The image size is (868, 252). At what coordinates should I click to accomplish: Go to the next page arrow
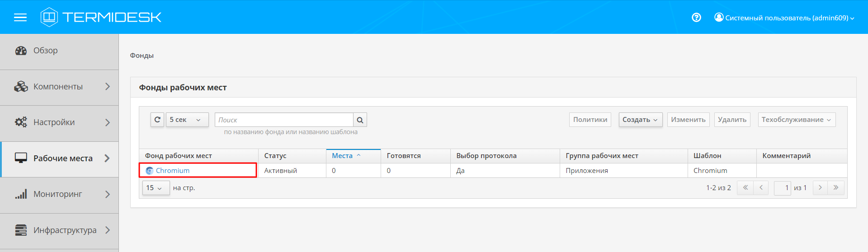(820, 188)
